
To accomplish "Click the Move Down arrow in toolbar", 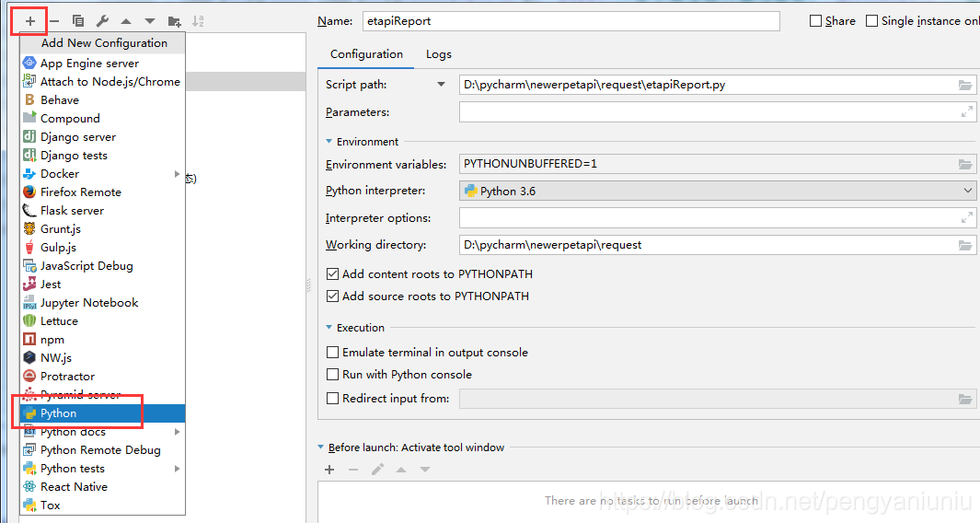I will [150, 21].
